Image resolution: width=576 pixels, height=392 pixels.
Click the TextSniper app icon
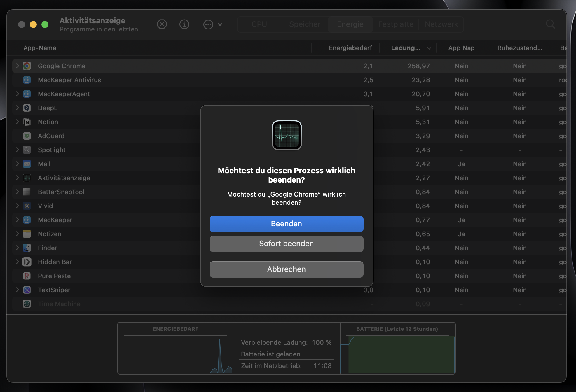[27, 290]
